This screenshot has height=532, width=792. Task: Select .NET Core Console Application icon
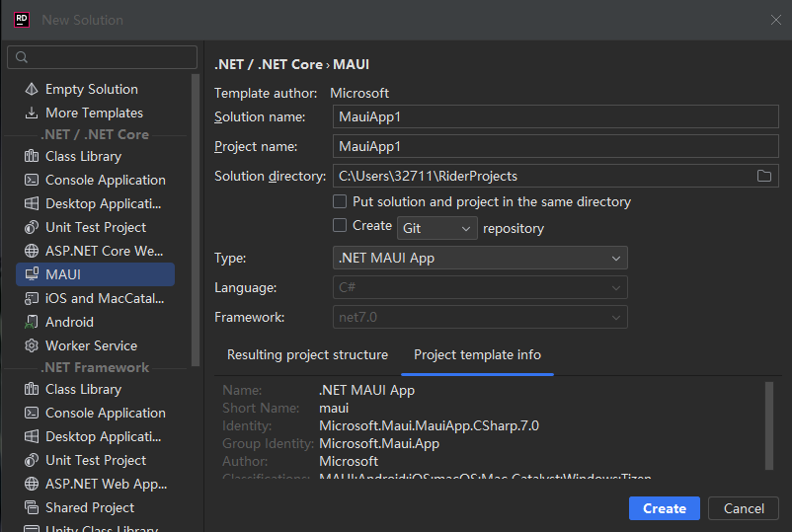coord(32,180)
